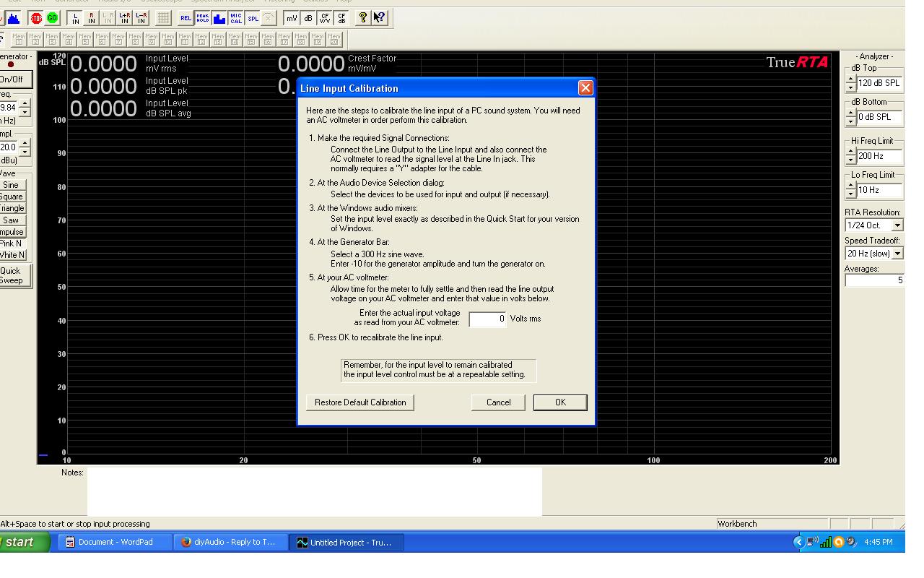Viewport: 924px width, 578px height.
Task: Toggle the REL relative mode icon
Action: point(186,18)
